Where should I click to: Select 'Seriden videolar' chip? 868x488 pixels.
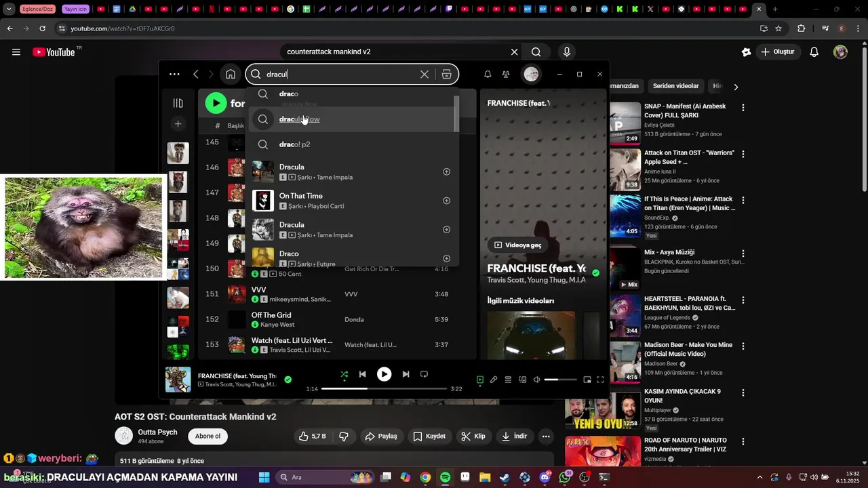tap(675, 86)
